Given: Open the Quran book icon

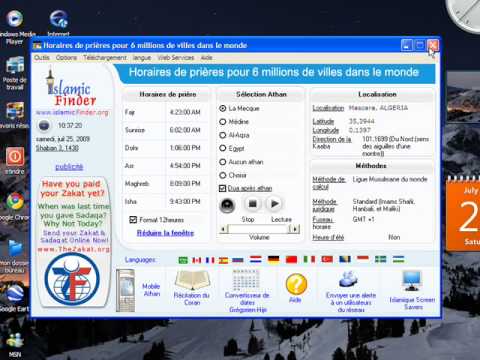Looking at the screenshot, I should coord(192,280).
